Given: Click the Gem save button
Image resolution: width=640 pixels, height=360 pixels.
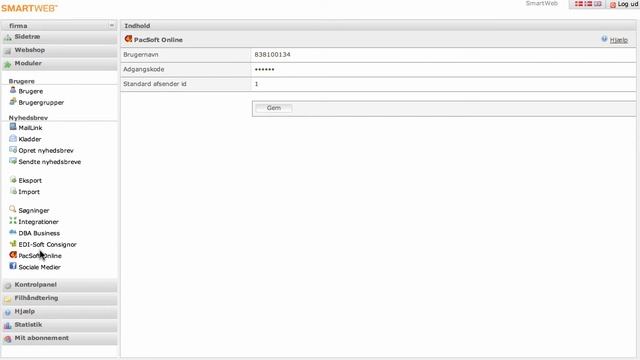Looking at the screenshot, I should click(273, 108).
